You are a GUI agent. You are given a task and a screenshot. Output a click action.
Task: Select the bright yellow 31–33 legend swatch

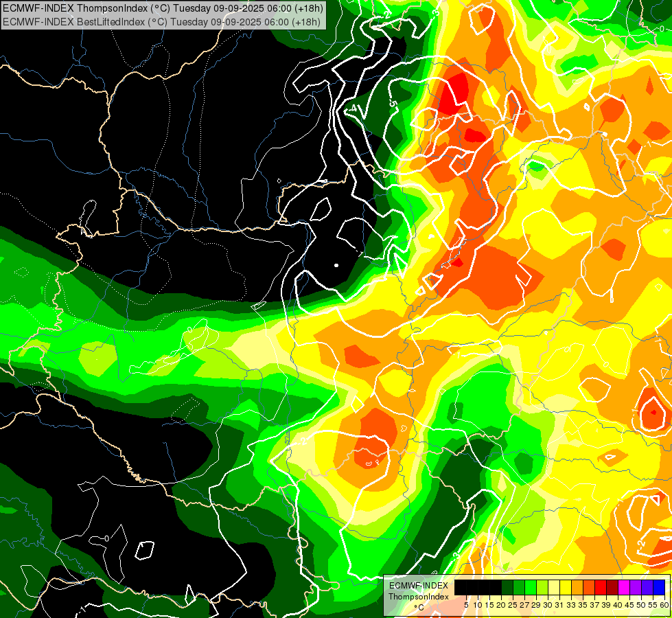(x=566, y=588)
